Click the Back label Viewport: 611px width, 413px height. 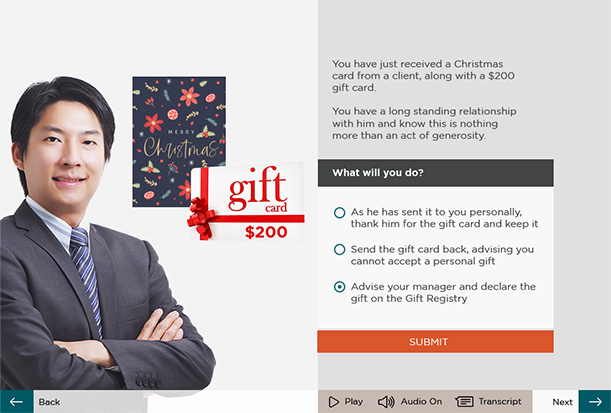pyautogui.click(x=49, y=402)
